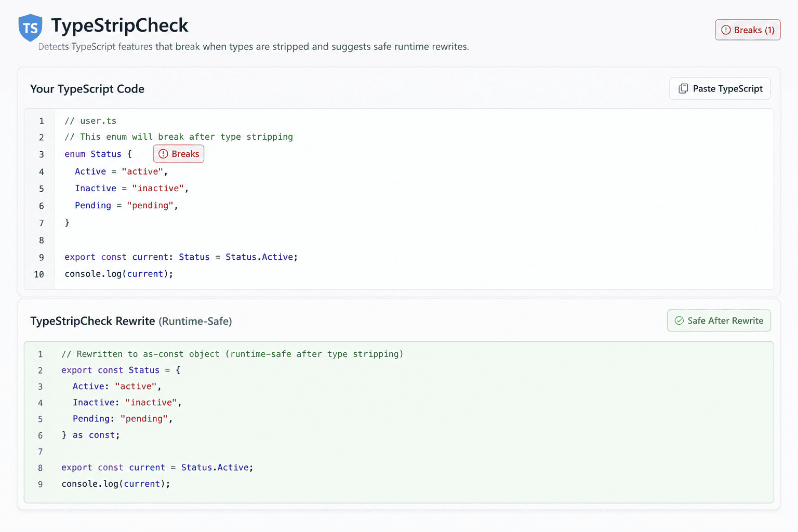Image resolution: width=798 pixels, height=532 pixels.
Task: Click the TypeStripCheck TS shield logo
Action: tap(30, 28)
